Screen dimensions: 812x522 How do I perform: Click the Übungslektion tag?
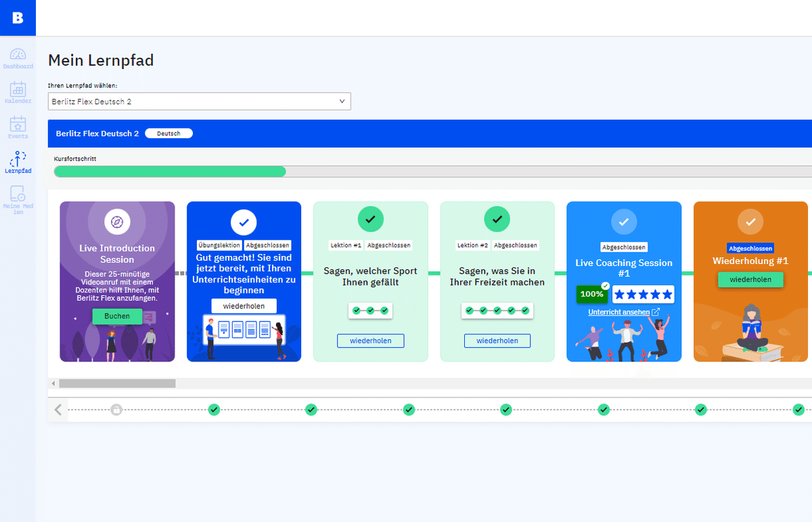pyautogui.click(x=219, y=245)
